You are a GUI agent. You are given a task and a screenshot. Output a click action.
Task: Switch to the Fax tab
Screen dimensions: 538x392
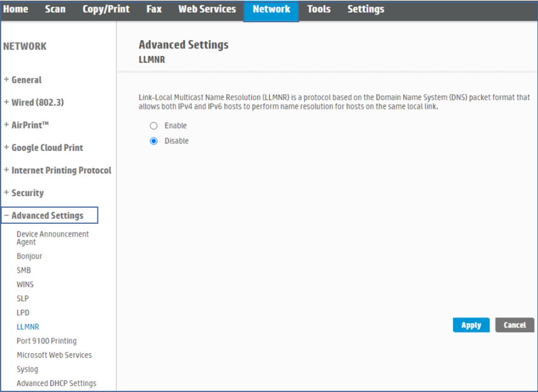click(153, 9)
